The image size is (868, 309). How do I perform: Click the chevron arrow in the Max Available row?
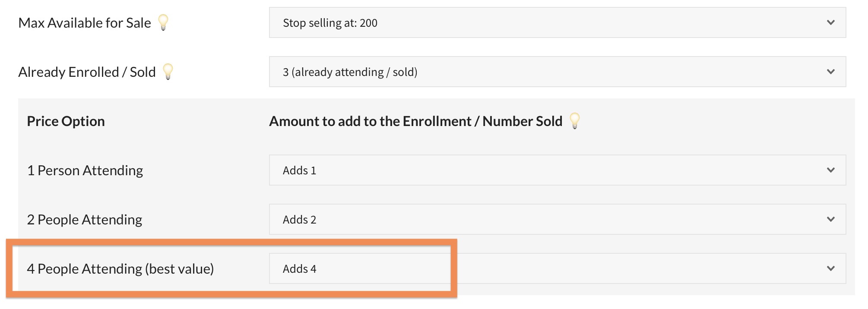click(830, 22)
